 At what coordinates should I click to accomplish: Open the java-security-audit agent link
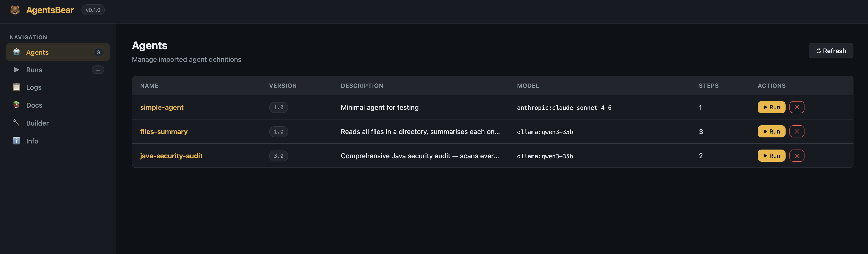click(171, 156)
